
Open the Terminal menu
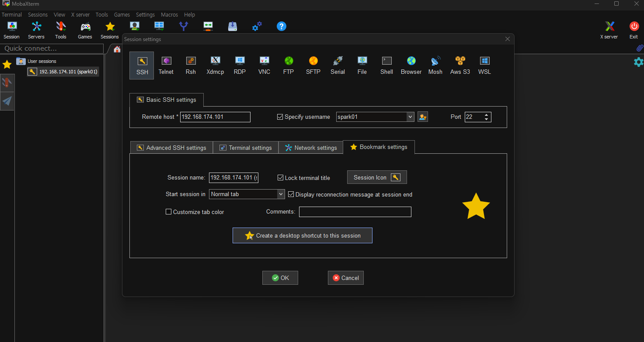coord(12,14)
